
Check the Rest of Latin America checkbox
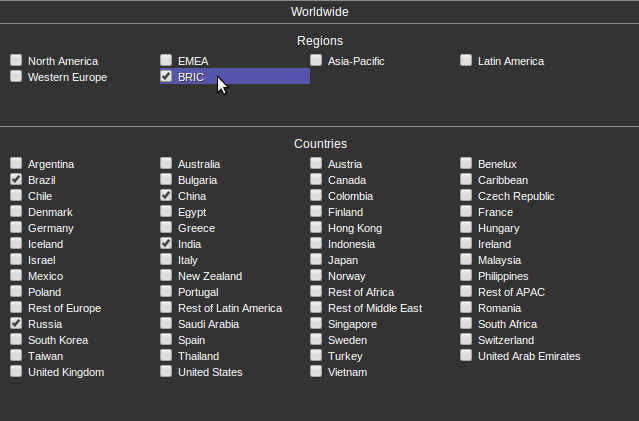coord(166,307)
